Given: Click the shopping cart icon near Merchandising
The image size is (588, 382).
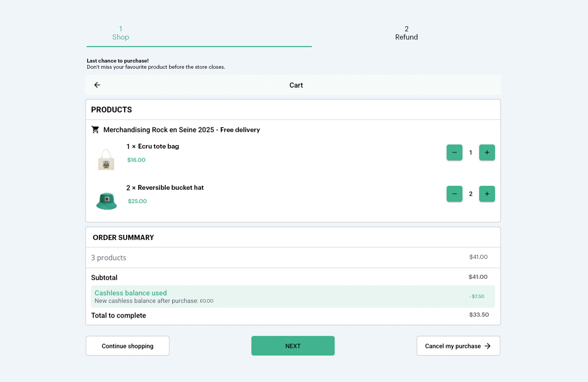Looking at the screenshot, I should tap(95, 130).
